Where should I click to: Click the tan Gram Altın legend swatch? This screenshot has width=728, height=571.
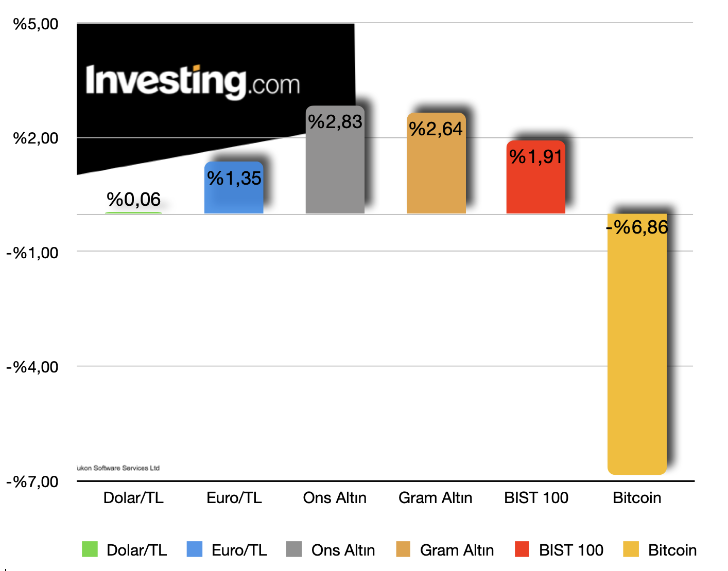pyautogui.click(x=403, y=549)
